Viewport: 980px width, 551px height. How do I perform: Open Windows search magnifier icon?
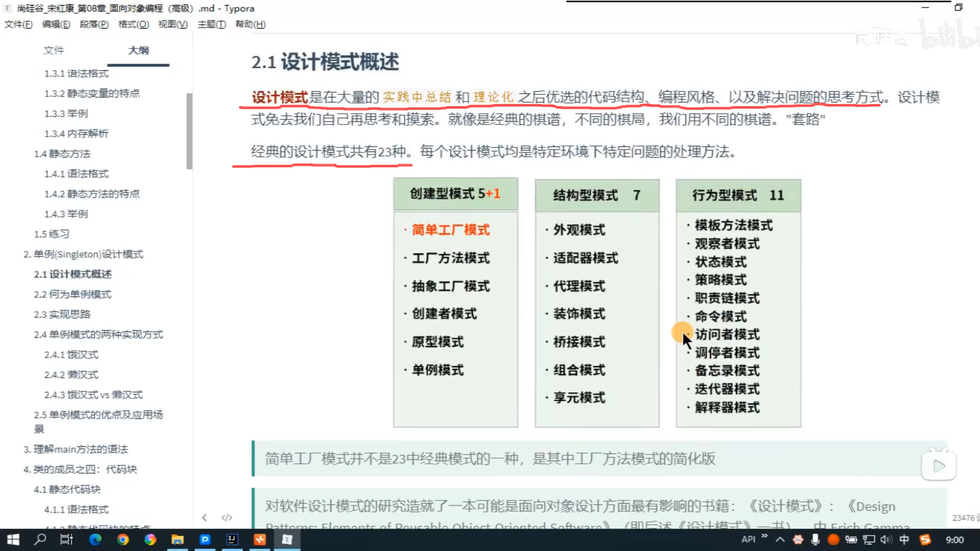click(40, 539)
